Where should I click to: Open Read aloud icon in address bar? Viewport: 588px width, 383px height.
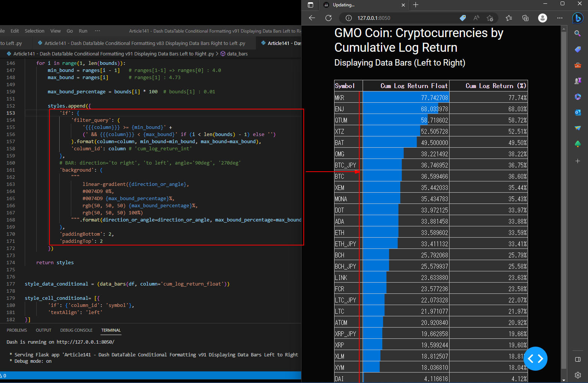[x=476, y=18]
